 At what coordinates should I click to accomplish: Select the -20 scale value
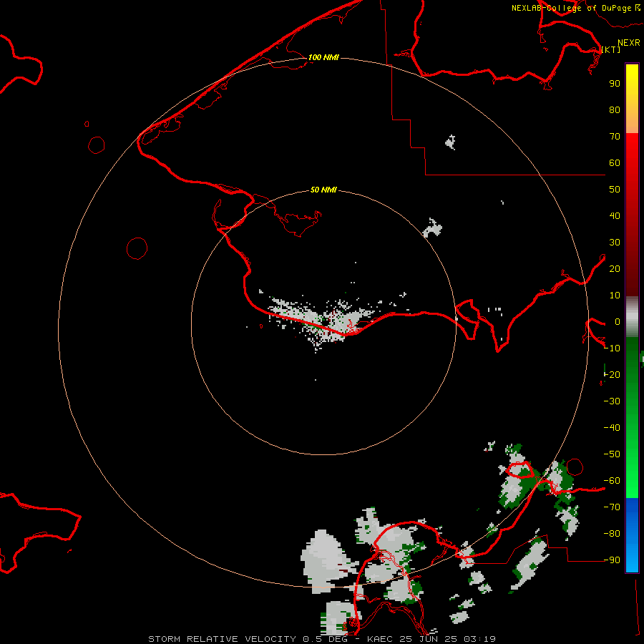point(612,375)
